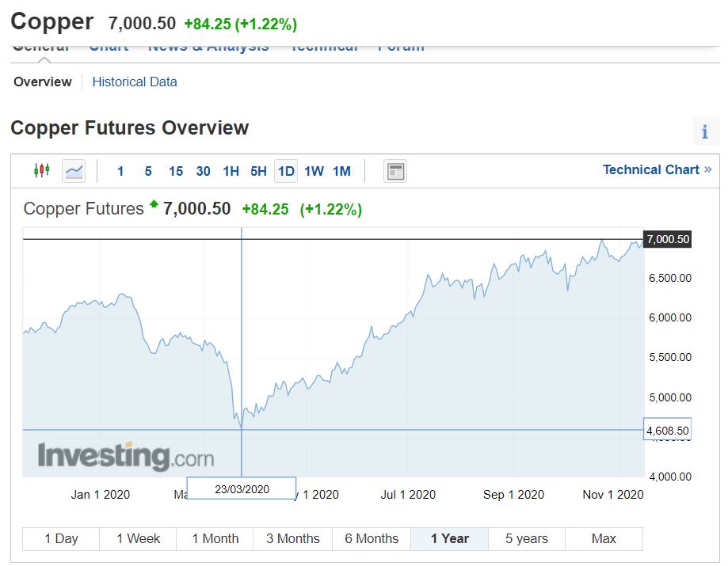Select the area line chart icon
This screenshot has height=566, width=728.
pos(74,171)
